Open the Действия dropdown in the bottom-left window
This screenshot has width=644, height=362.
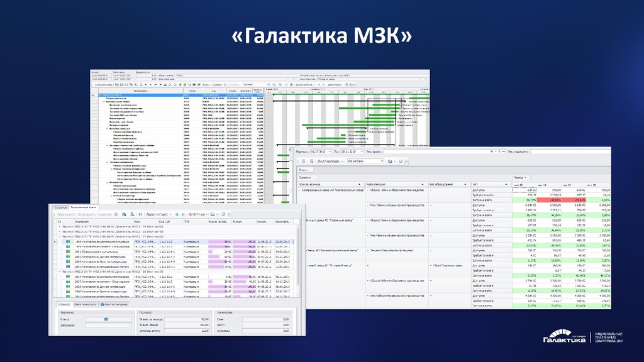[198, 214]
